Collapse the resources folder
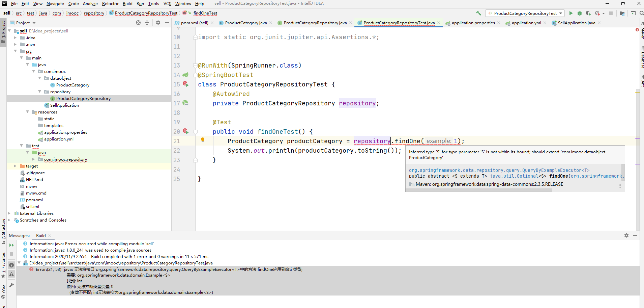Image resolution: width=644 pixels, height=308 pixels. coord(27,112)
